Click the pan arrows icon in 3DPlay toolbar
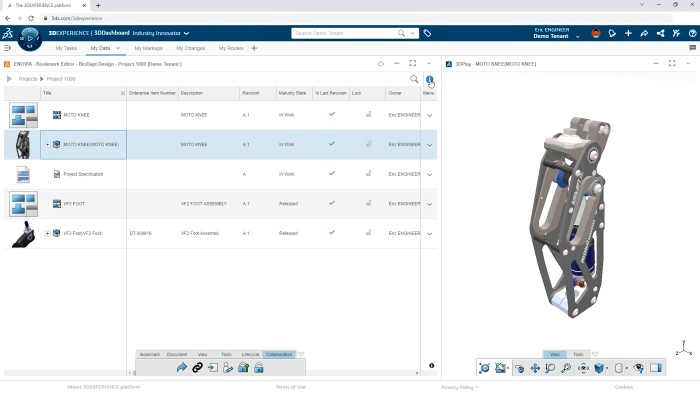 coord(535,368)
